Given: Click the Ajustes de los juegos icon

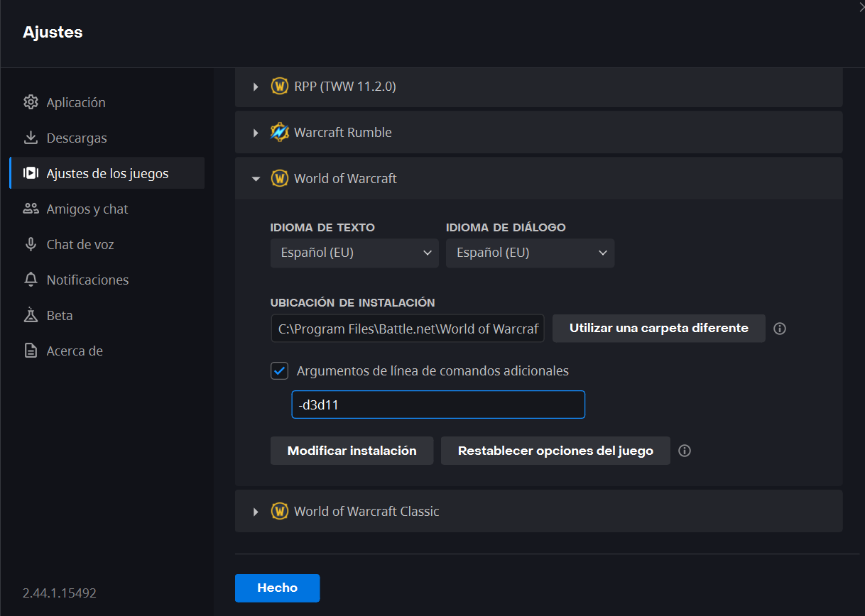Looking at the screenshot, I should pyautogui.click(x=31, y=173).
